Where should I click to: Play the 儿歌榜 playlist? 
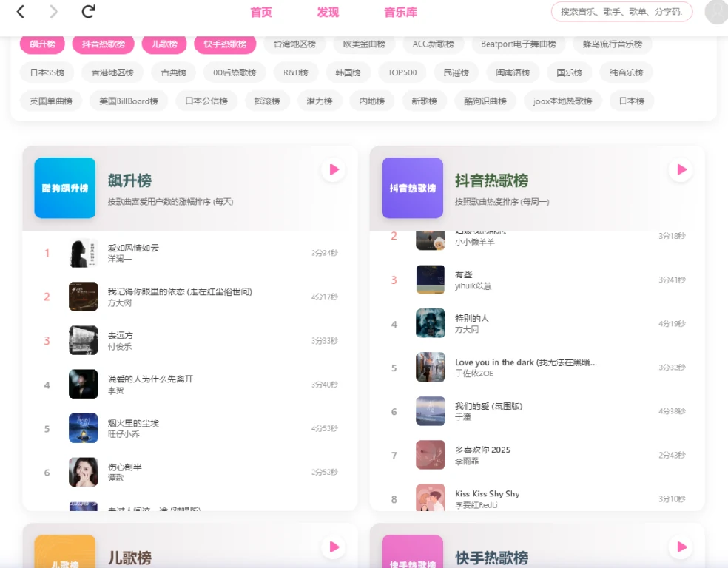tap(333, 547)
